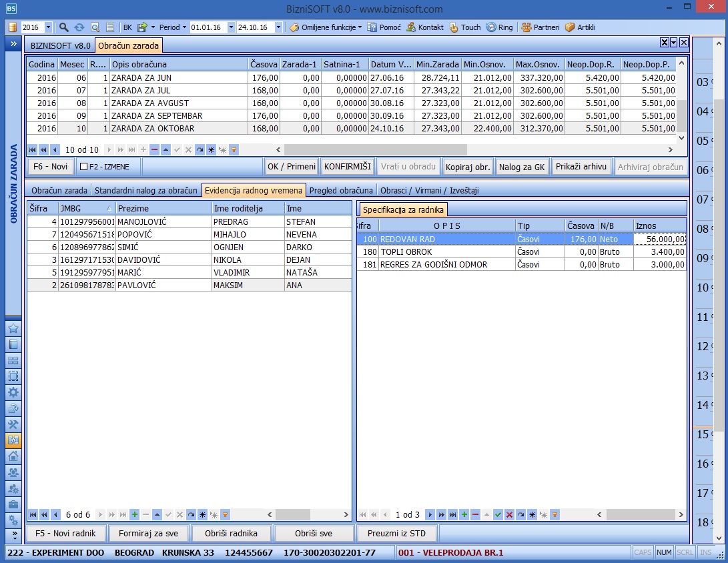Click horizontal scrollbar under specification grid
This screenshot has height=563, width=728.
click(x=640, y=514)
